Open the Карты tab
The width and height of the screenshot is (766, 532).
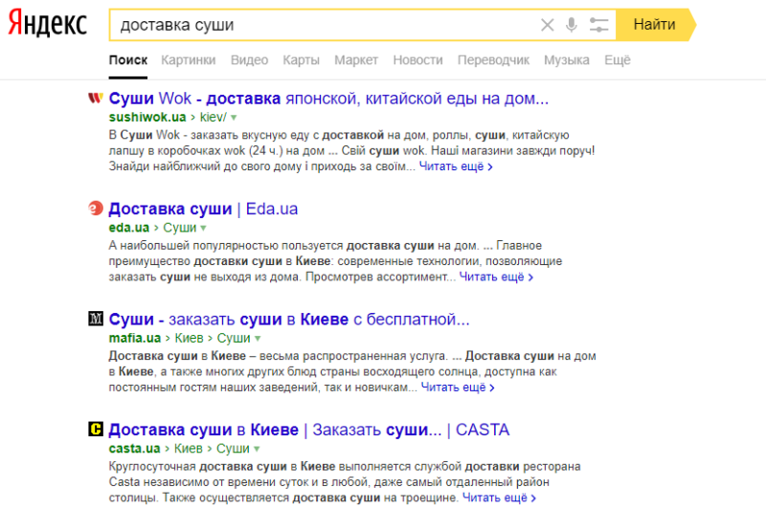301,60
